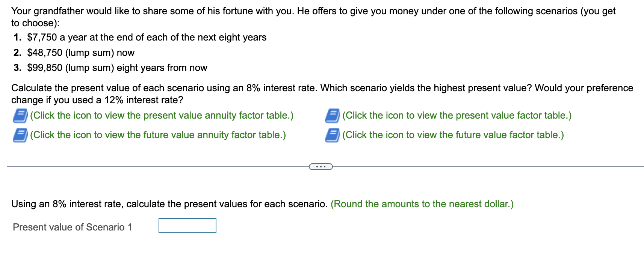The height and width of the screenshot is (262, 644).
Task: Open the future value annuity factor table icon
Action: [21, 135]
